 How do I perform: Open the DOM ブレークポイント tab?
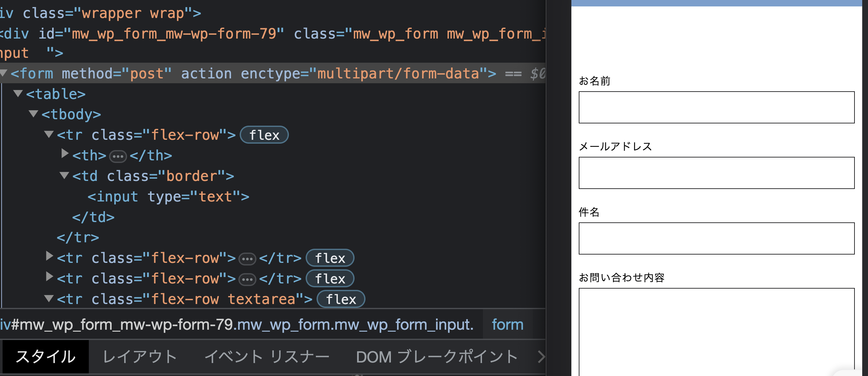coord(437,357)
